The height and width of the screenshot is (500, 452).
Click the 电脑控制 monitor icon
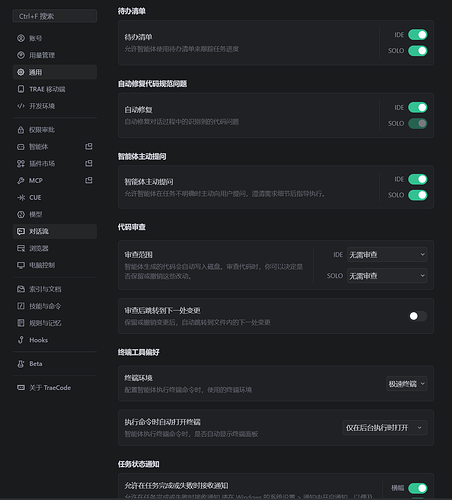click(x=21, y=265)
